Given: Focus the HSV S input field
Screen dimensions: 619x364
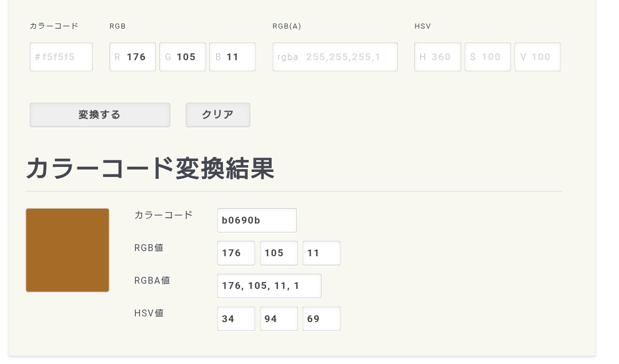Looking at the screenshot, I should (x=487, y=57).
